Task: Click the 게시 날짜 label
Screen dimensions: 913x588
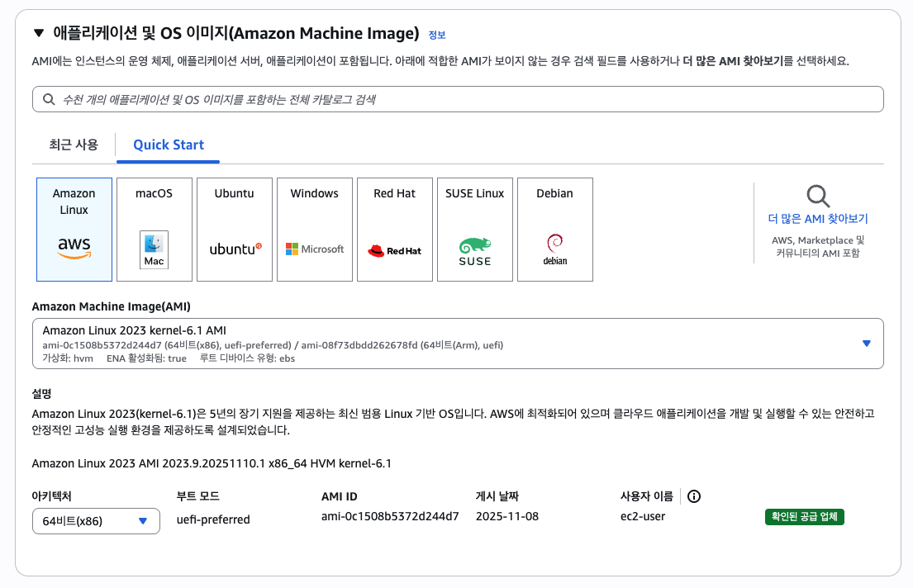Action: pyautogui.click(x=497, y=496)
